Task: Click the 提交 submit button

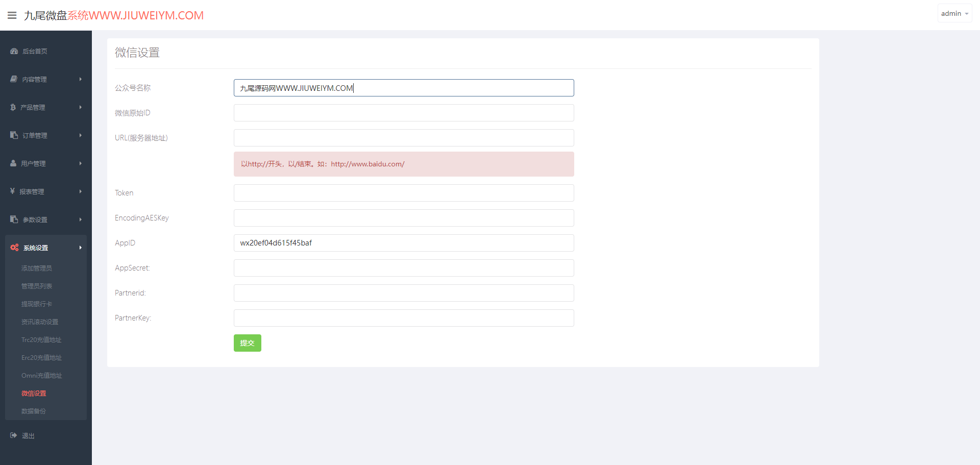Action: point(248,343)
